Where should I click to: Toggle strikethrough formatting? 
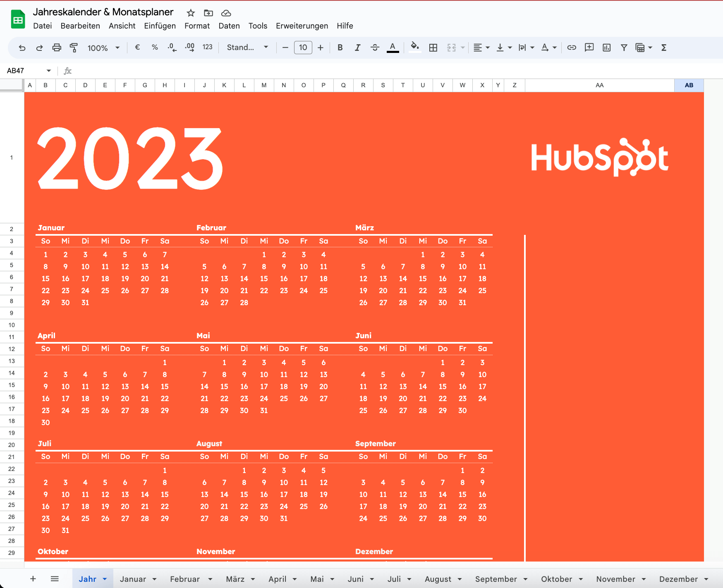click(375, 48)
